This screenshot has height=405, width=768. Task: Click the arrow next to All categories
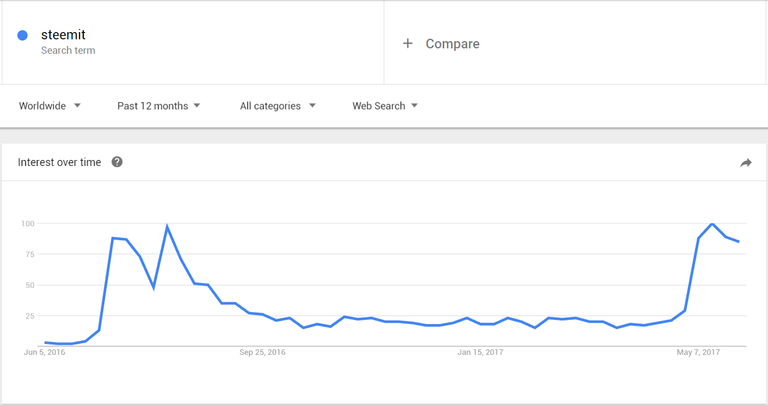(x=312, y=105)
